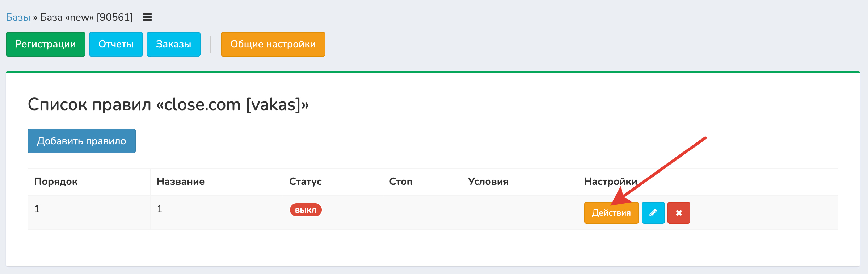Click the order number cell in first row
Screen dimensions: 868x274
pos(37,209)
